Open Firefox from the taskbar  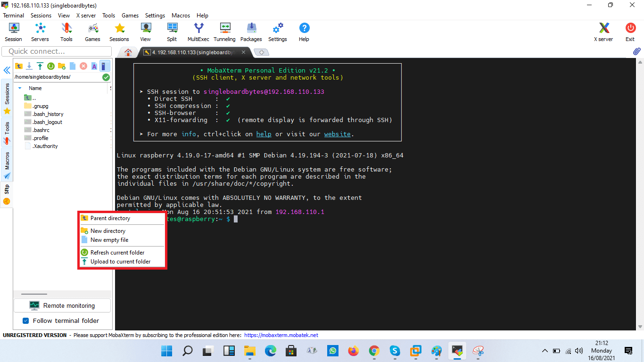[x=354, y=351]
